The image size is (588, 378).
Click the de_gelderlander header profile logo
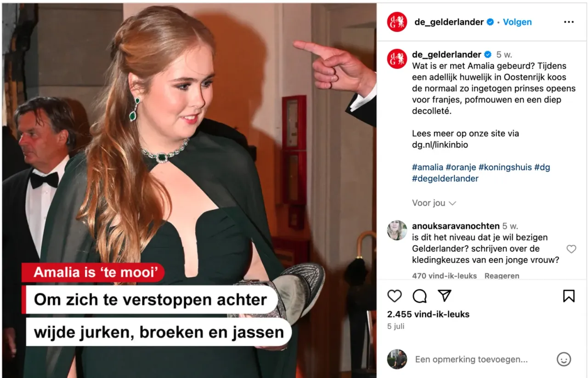pos(397,22)
